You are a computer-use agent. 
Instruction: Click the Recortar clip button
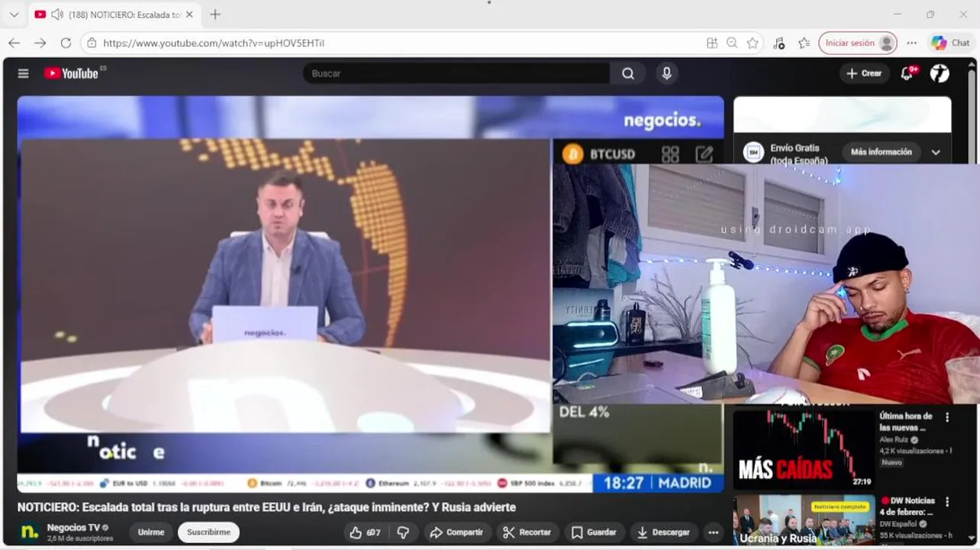[527, 532]
